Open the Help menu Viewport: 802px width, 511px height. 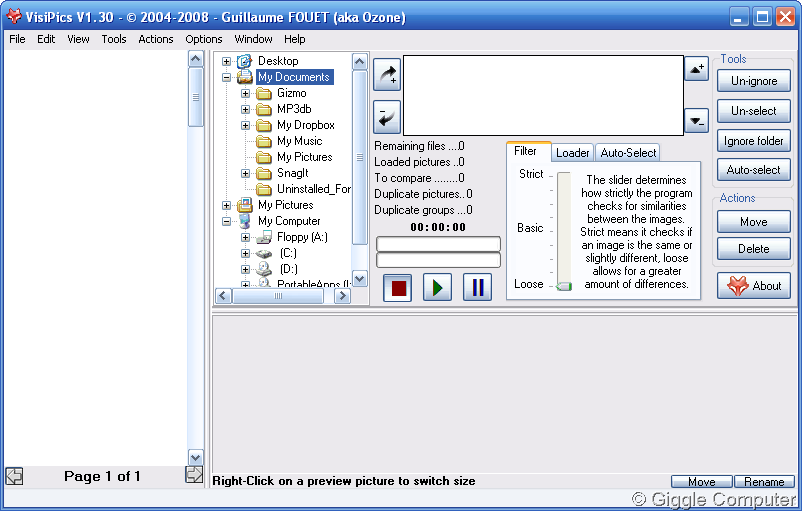click(295, 39)
